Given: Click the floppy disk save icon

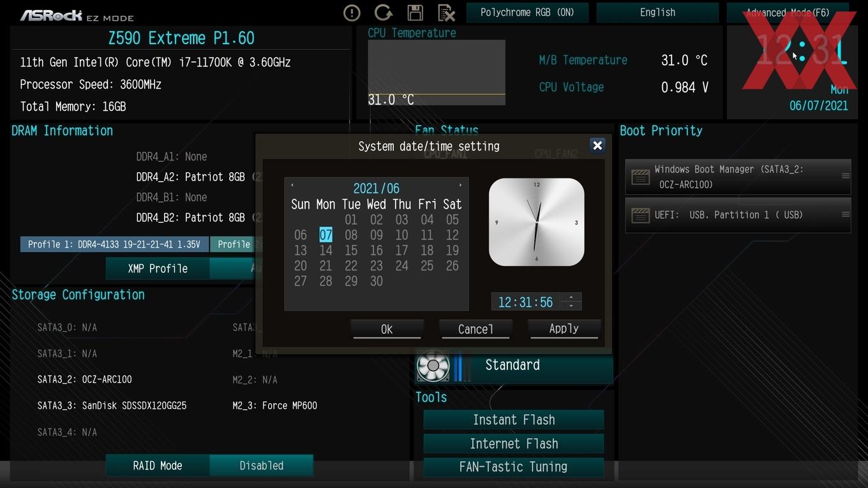Looking at the screenshot, I should [415, 13].
